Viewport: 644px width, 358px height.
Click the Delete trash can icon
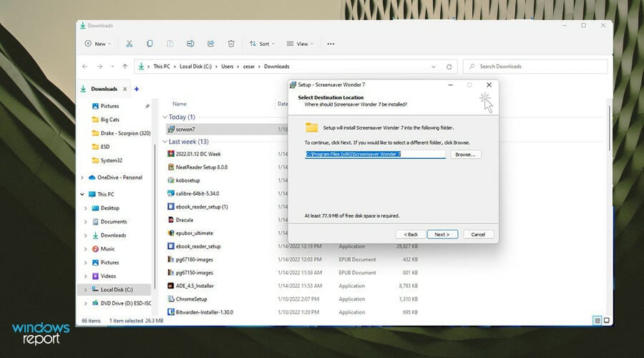pos(231,44)
